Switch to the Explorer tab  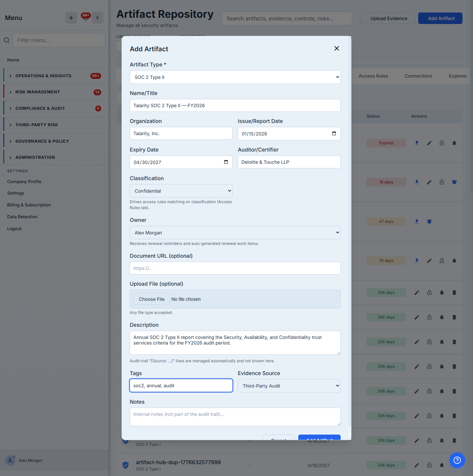coord(458,76)
